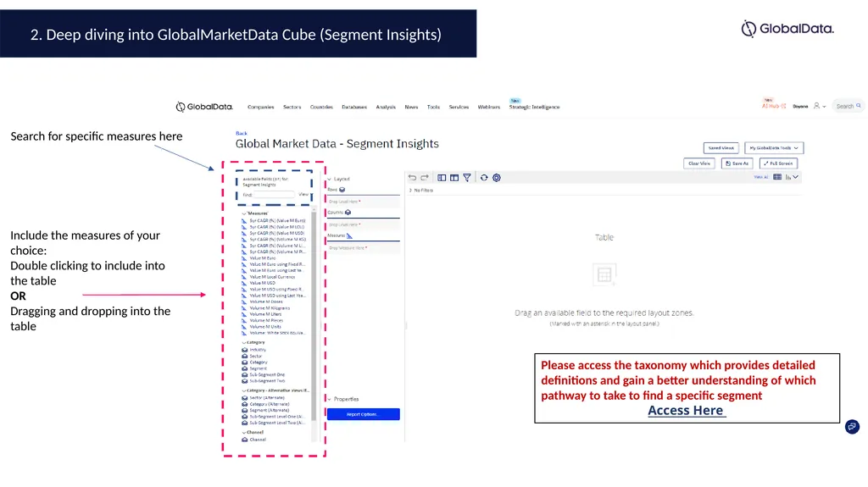Select the Volume M Doses measure
This screenshot has width=868, height=487.
coord(266,302)
